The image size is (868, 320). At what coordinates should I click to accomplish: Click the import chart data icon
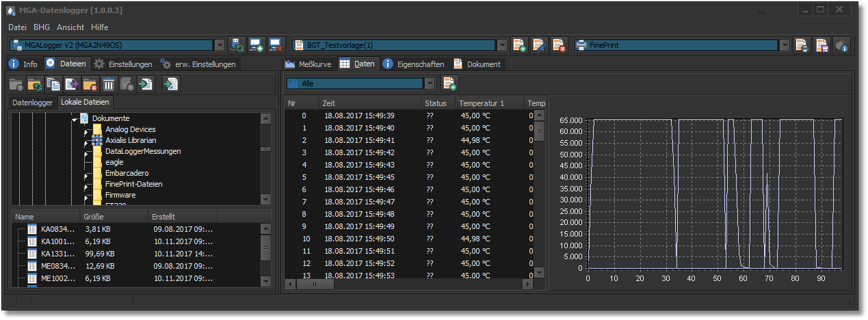tap(172, 84)
